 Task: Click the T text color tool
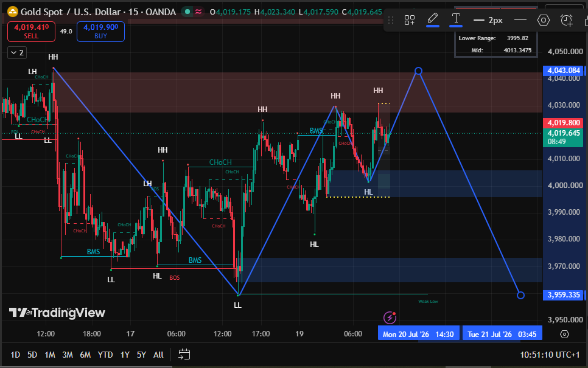(x=456, y=19)
